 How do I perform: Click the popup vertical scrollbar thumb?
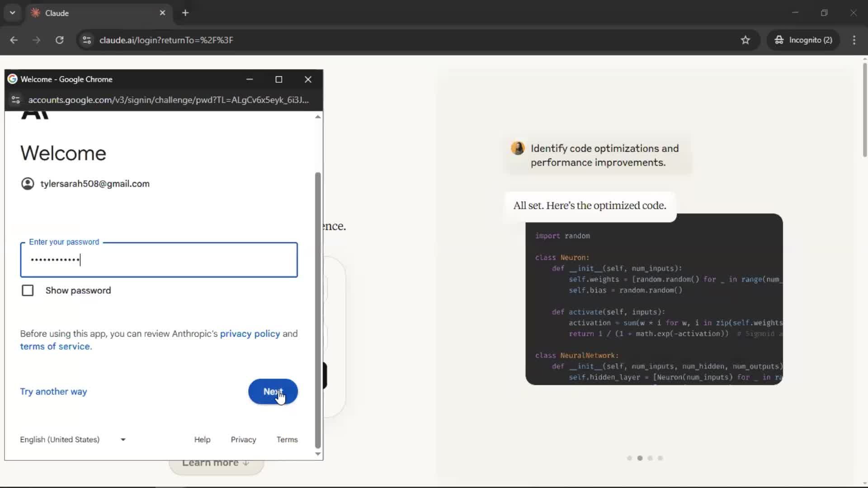point(318,310)
